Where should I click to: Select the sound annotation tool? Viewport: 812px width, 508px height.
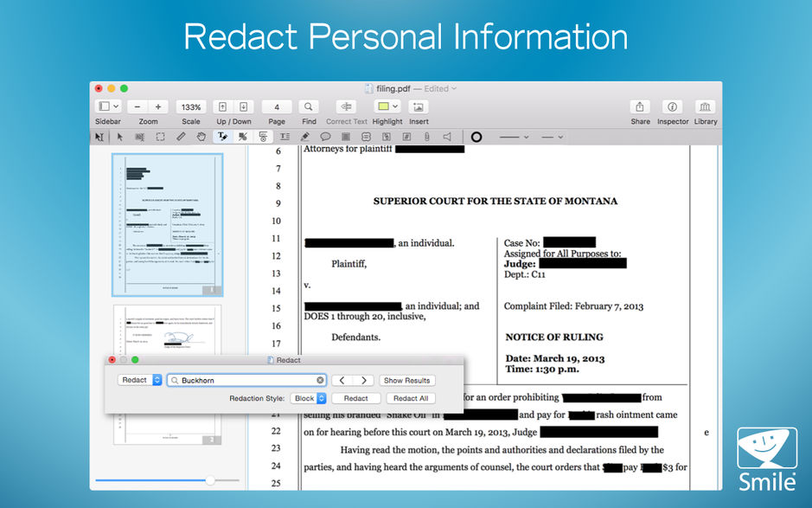pos(449,137)
